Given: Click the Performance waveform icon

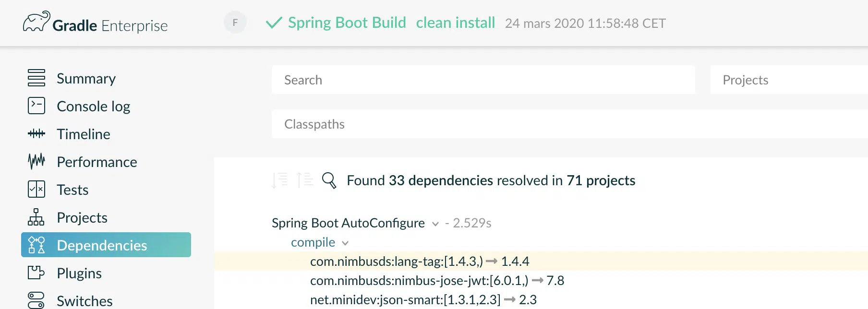Looking at the screenshot, I should click(36, 161).
